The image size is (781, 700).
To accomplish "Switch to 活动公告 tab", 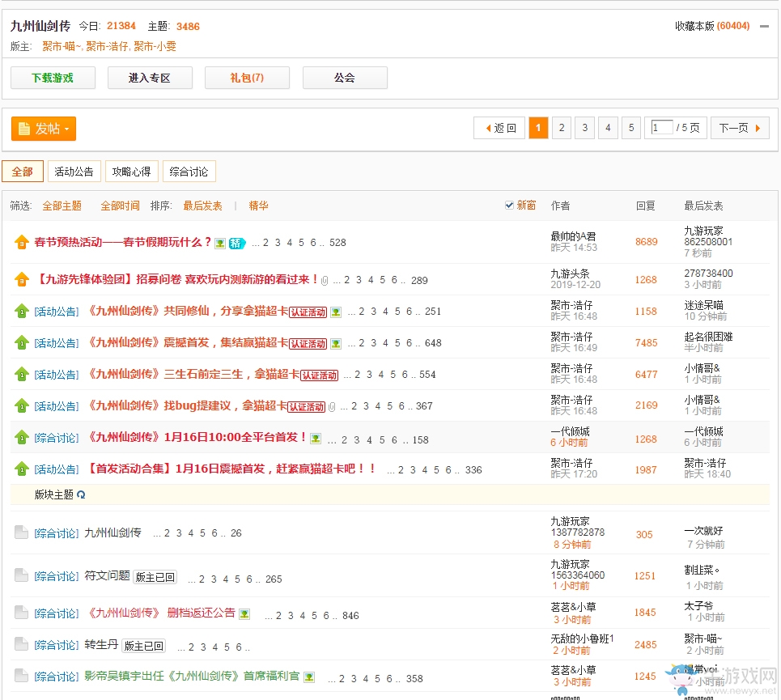I will [x=74, y=172].
